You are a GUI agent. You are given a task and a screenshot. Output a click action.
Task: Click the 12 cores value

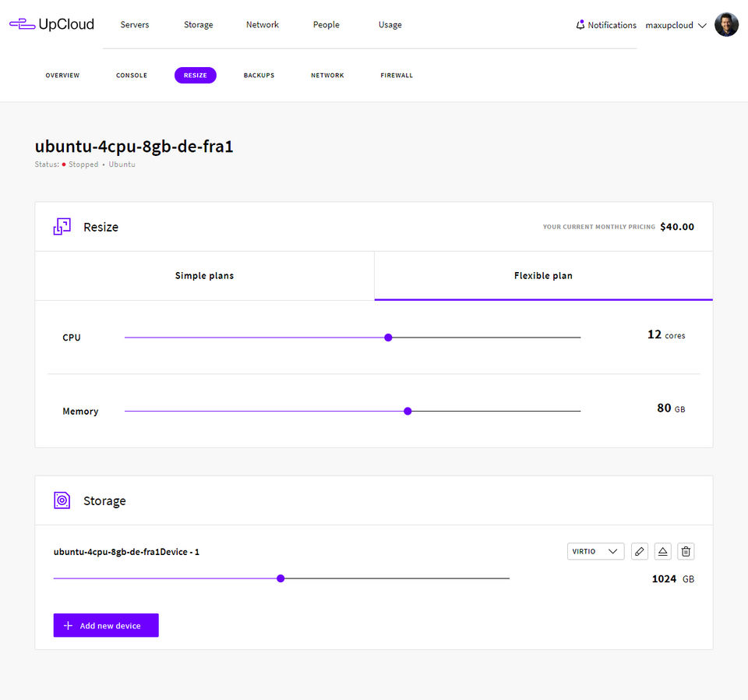point(666,335)
